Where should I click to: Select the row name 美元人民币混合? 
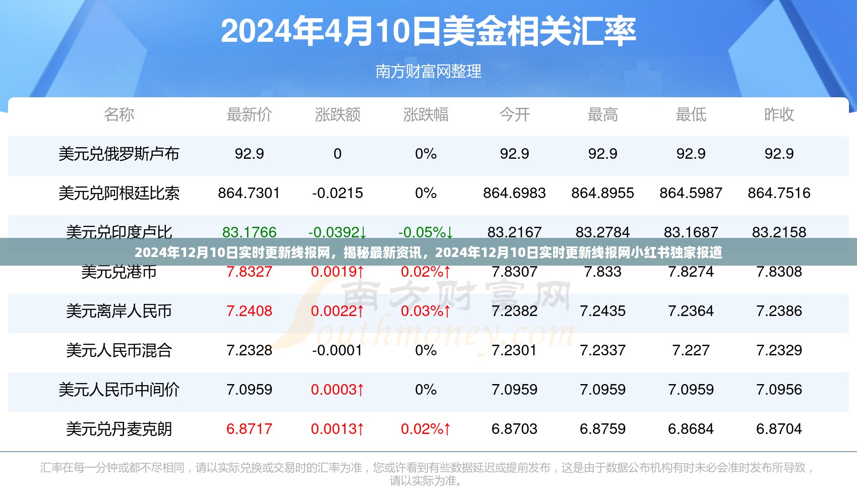[x=119, y=350]
